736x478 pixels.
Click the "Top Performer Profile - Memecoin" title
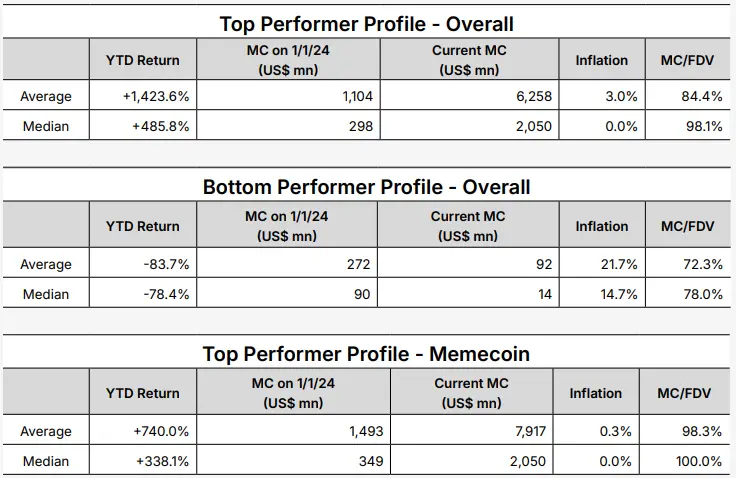[366, 354]
